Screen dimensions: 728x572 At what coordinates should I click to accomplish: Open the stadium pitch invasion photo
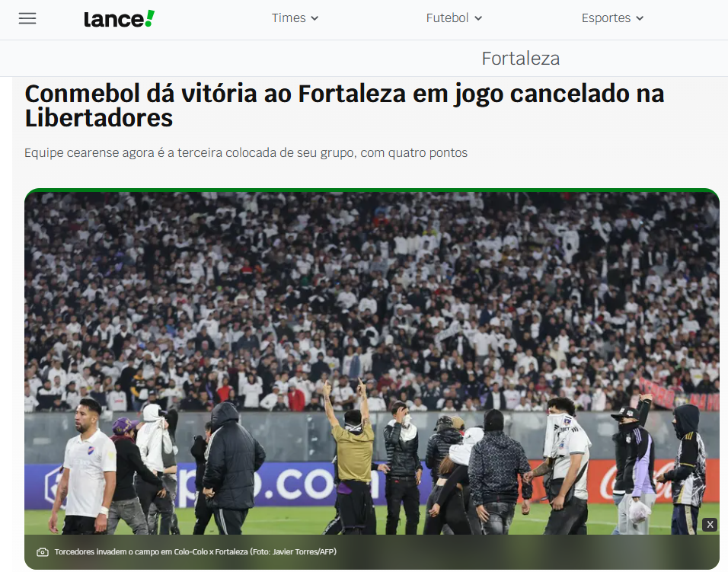pyautogui.click(x=372, y=362)
